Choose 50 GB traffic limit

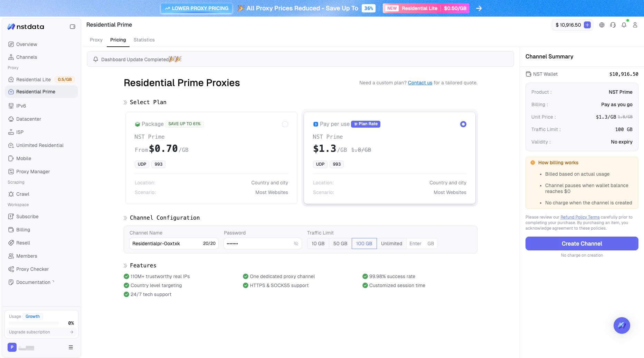coord(340,244)
